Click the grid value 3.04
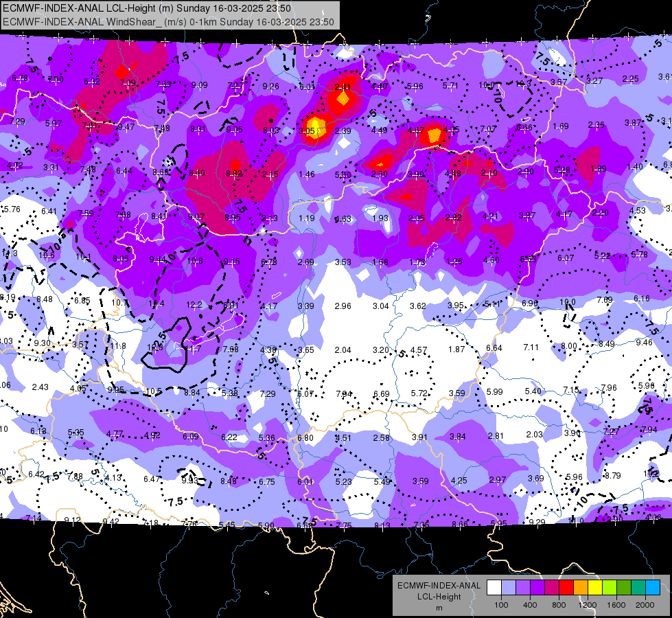This screenshot has width=672, height=618. (380, 306)
